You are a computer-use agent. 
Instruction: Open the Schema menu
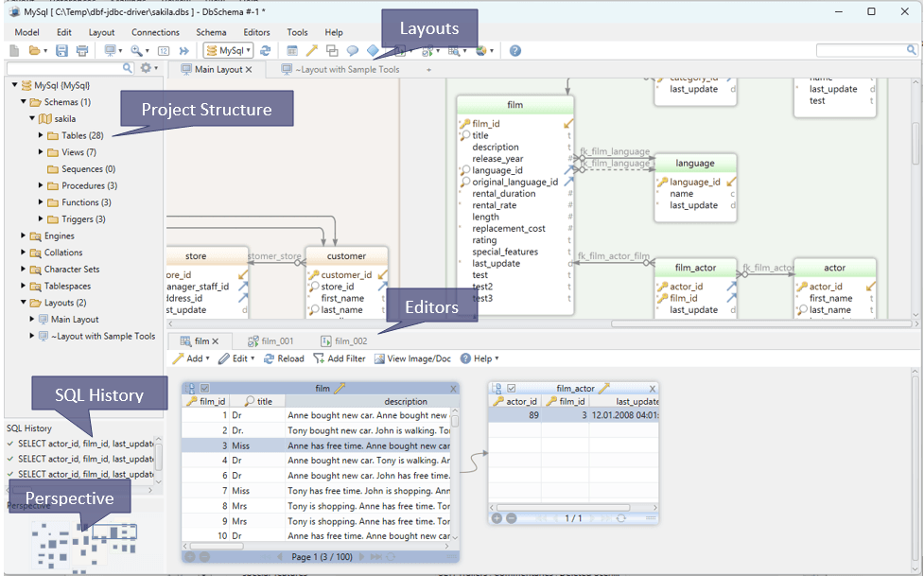(x=212, y=31)
